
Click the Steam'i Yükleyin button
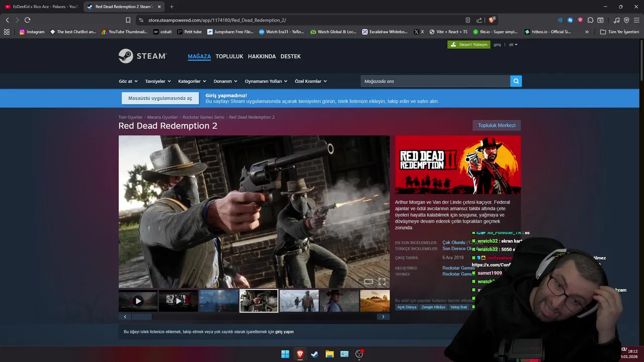pos(468,45)
